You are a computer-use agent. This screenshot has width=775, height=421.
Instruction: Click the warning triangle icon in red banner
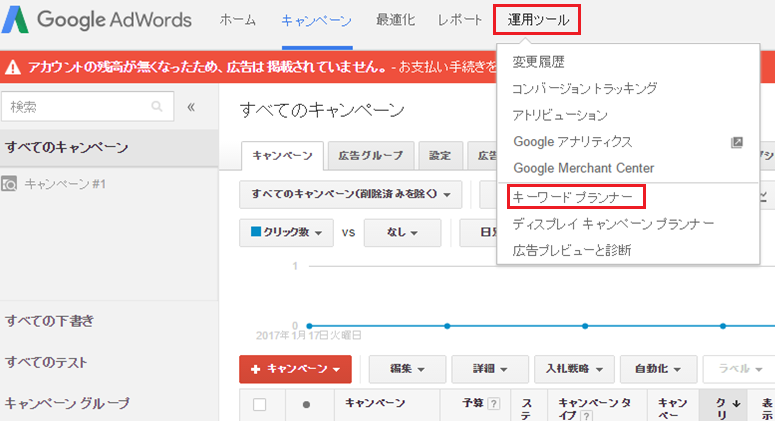pos(13,67)
